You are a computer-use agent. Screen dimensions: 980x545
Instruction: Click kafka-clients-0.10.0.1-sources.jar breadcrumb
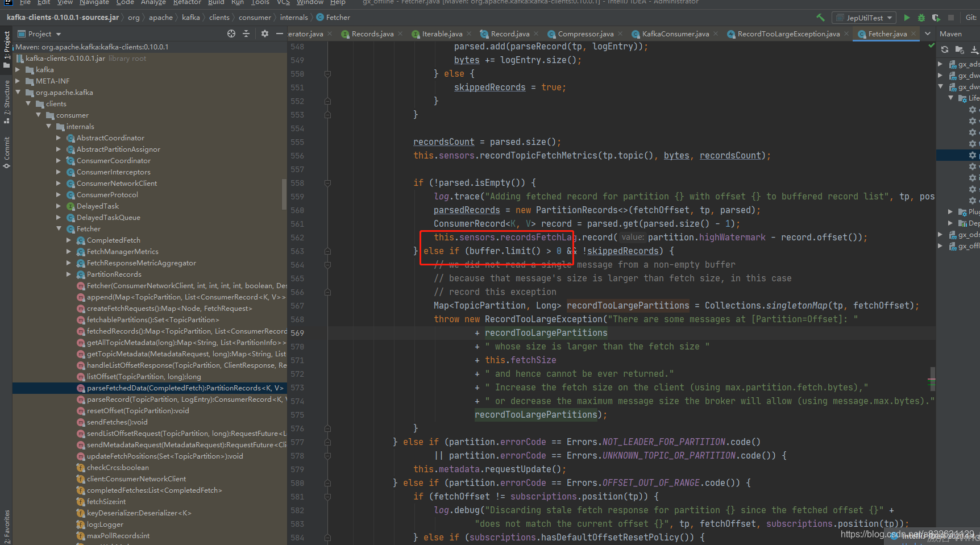(63, 18)
